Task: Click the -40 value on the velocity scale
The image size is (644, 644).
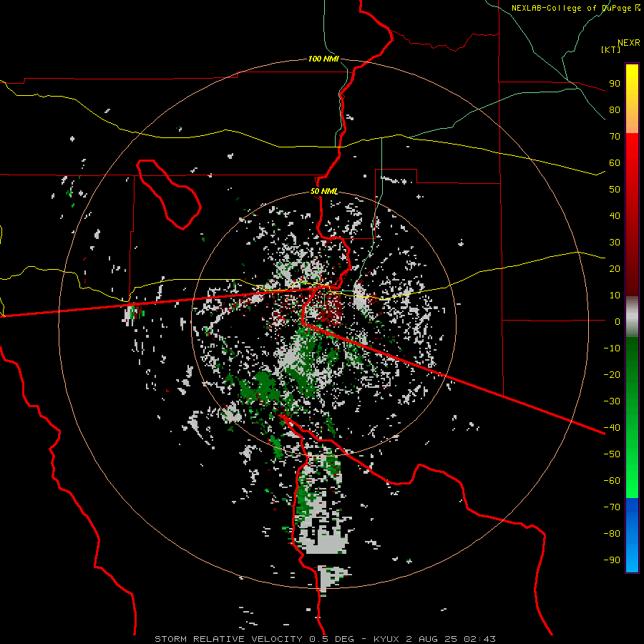Action: [x=612, y=428]
